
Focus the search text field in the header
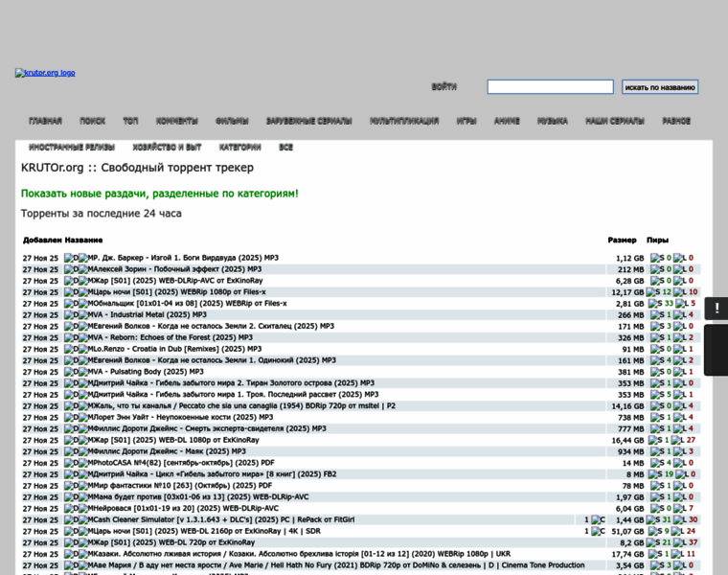click(550, 87)
